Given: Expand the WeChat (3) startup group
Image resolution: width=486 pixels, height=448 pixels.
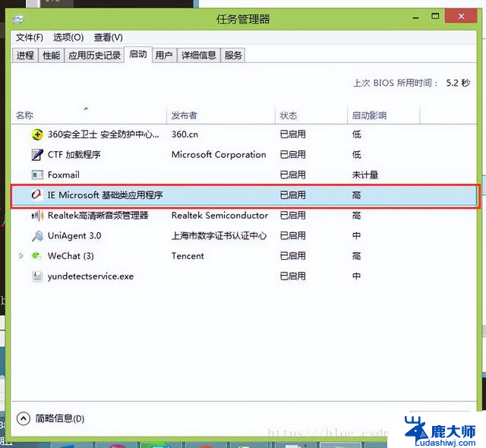Looking at the screenshot, I should click(x=21, y=256).
